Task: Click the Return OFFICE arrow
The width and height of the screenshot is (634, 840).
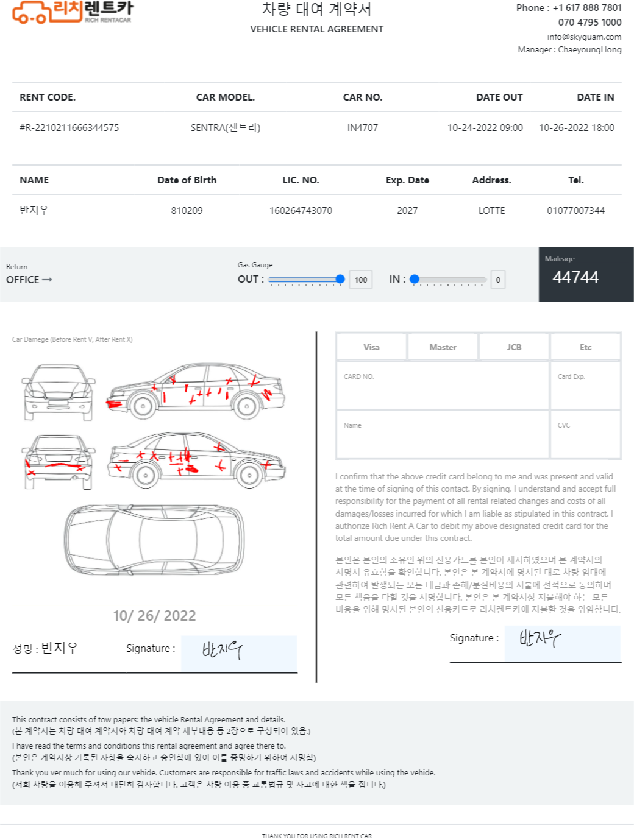Action: click(47, 280)
